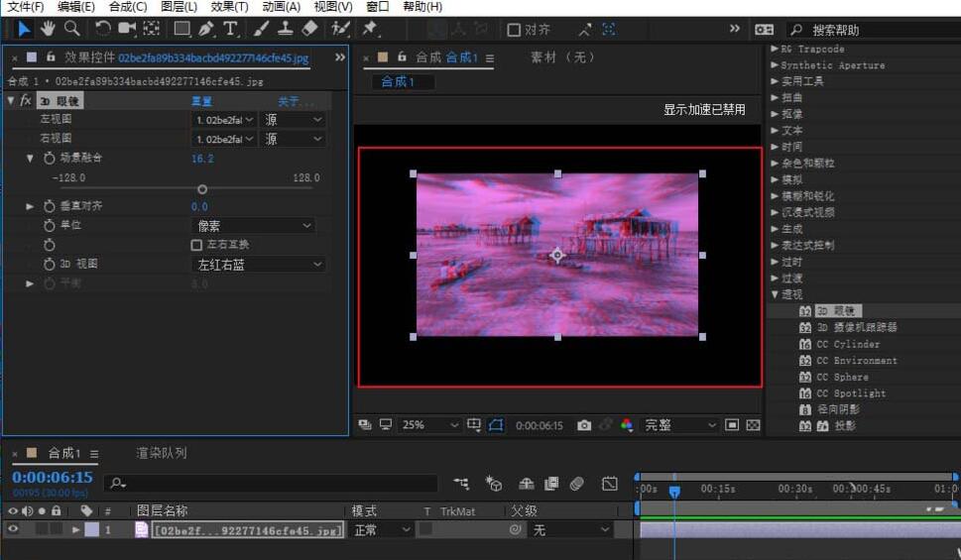
Task: Select the Unified Camera tool
Action: click(x=127, y=28)
